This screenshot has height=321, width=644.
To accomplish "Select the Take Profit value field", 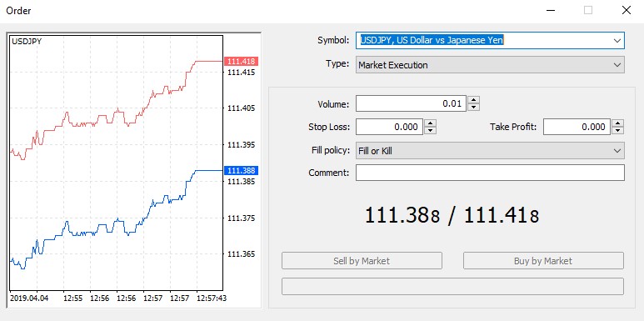I will 577,127.
